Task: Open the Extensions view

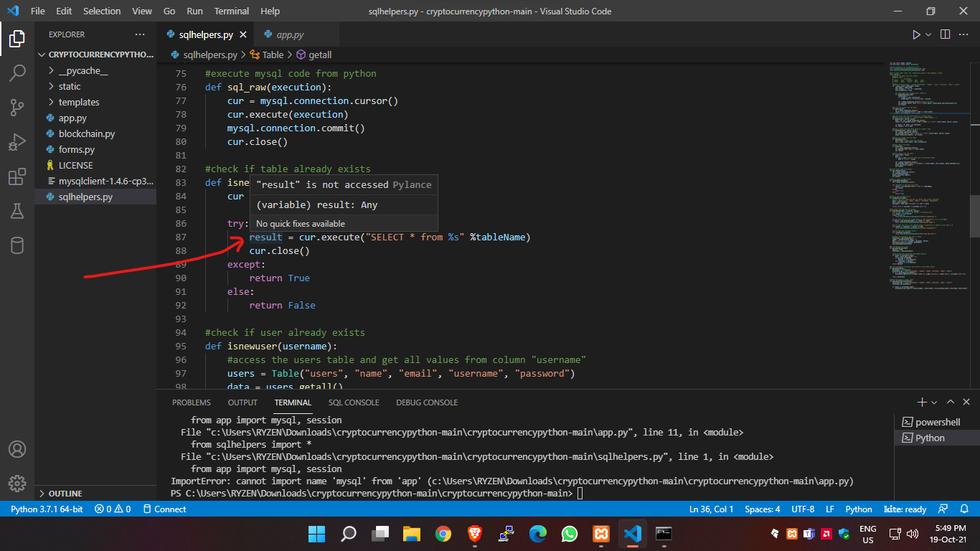Action: pos(17,176)
